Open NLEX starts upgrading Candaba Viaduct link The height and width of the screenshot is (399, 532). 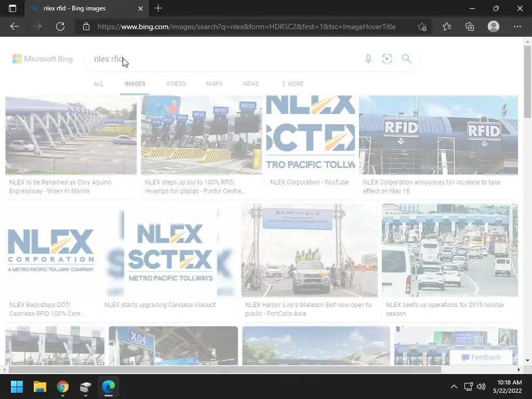[160, 304]
